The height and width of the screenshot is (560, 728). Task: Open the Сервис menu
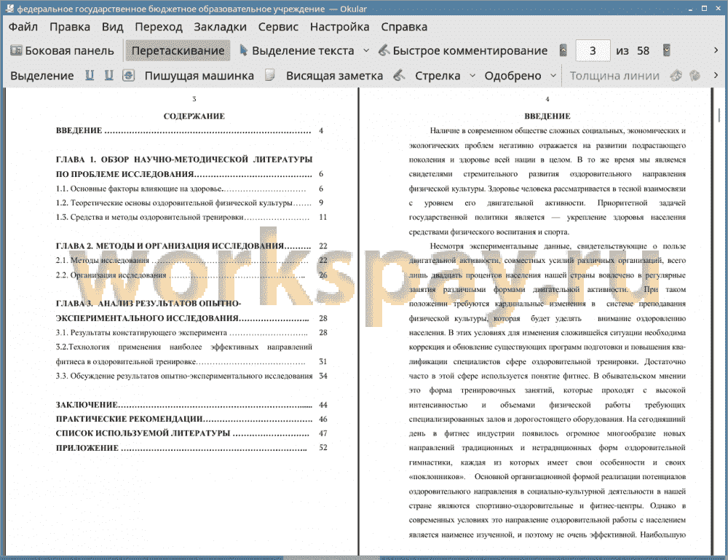click(278, 27)
